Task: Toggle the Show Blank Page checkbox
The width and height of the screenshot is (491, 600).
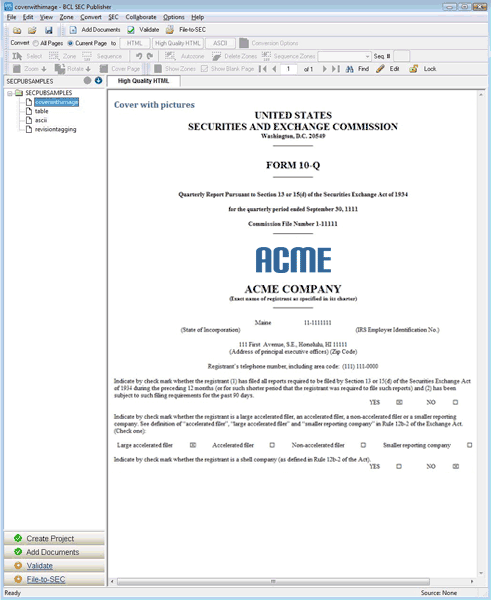Action: (204, 69)
